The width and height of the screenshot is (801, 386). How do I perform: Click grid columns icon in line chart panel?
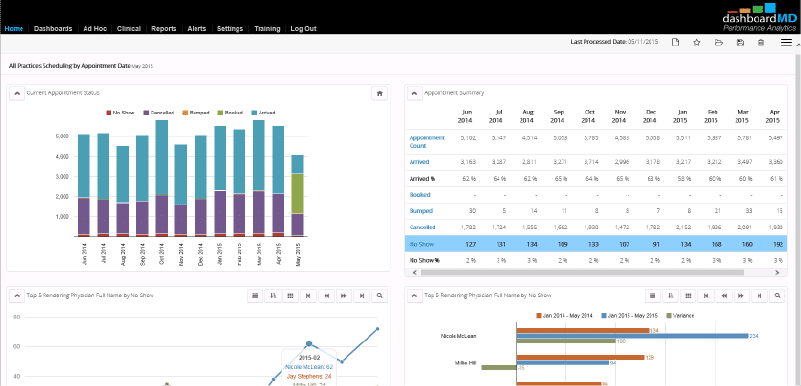click(290, 296)
